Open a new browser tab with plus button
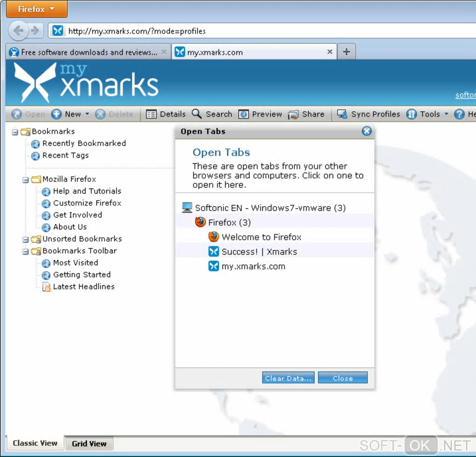Viewport: 476px width, 457px height. (346, 52)
